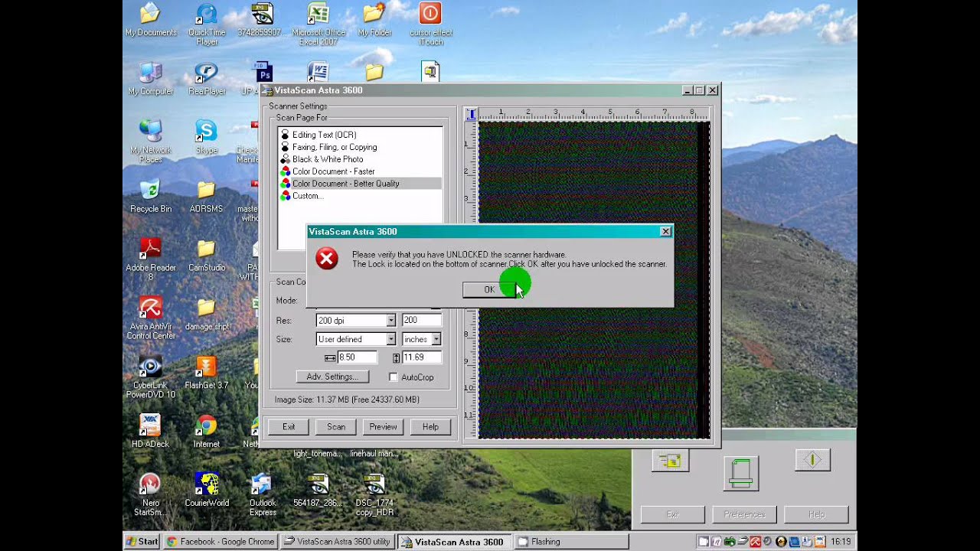Launch Outlook Express shortcut
The height and width of the screenshot is (551, 980).
(263, 494)
